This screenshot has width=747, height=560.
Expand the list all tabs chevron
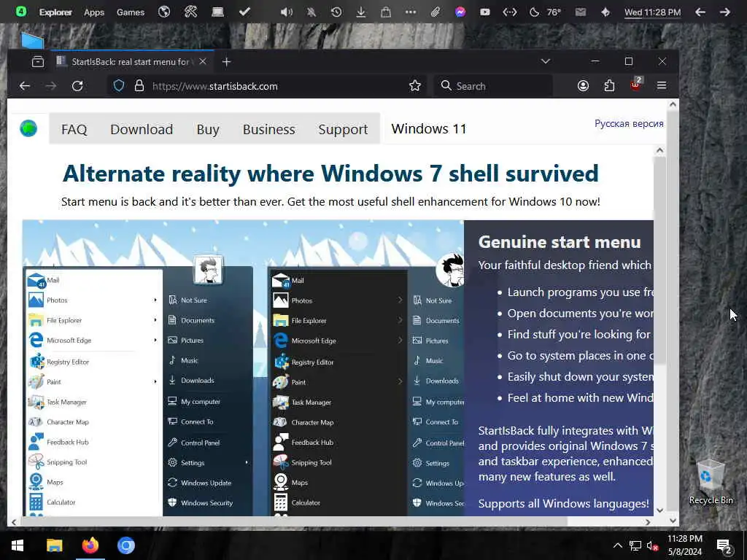click(x=546, y=61)
